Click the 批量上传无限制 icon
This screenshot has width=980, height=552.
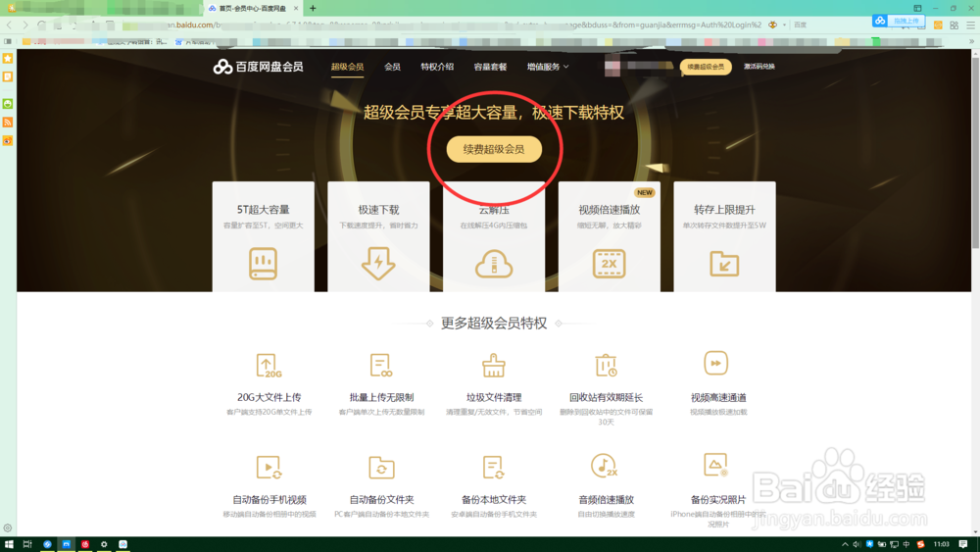click(x=380, y=365)
